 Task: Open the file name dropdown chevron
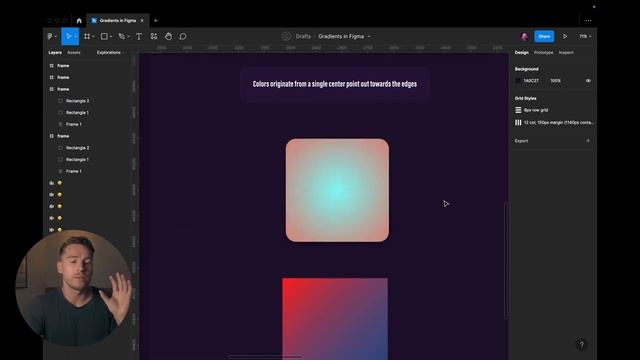[369, 36]
